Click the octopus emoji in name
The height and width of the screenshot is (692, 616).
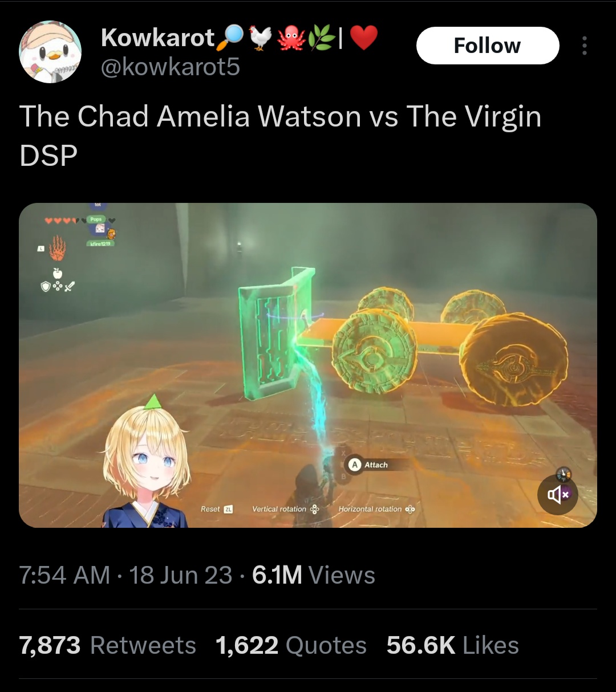pos(291,38)
